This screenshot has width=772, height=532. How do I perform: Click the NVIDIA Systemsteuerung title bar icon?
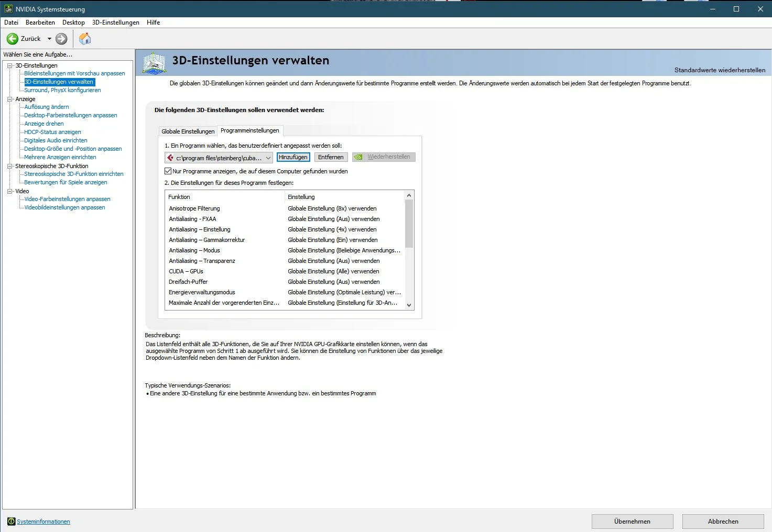(8, 9)
